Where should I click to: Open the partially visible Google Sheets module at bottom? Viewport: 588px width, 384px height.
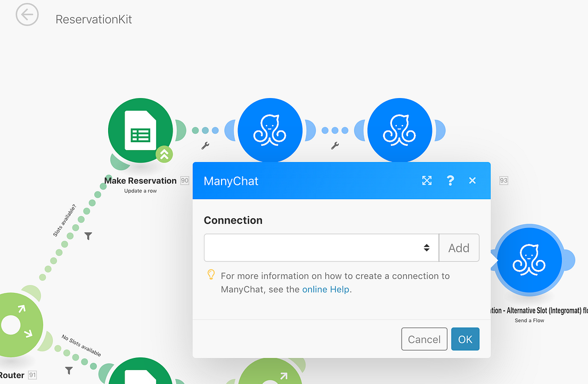(141, 371)
